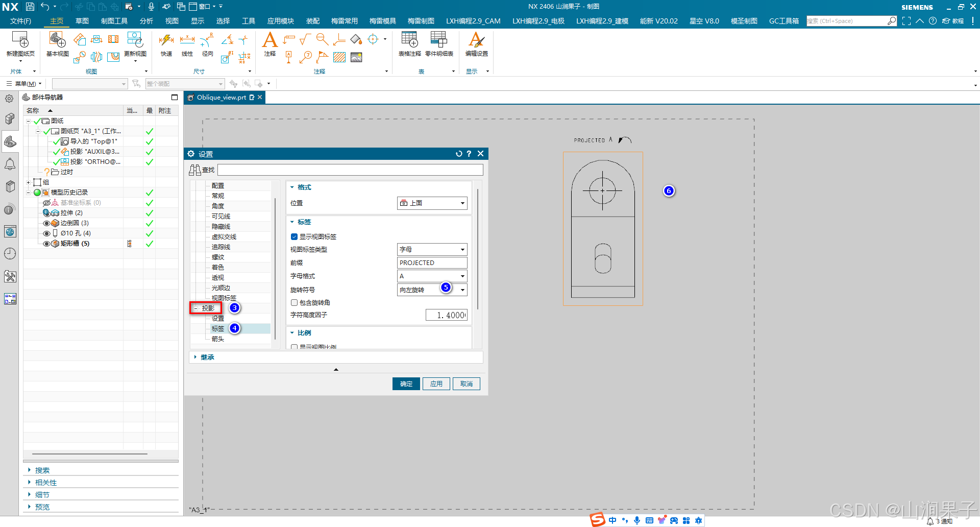
Task: Select the Center Mark icon
Action: (373, 39)
